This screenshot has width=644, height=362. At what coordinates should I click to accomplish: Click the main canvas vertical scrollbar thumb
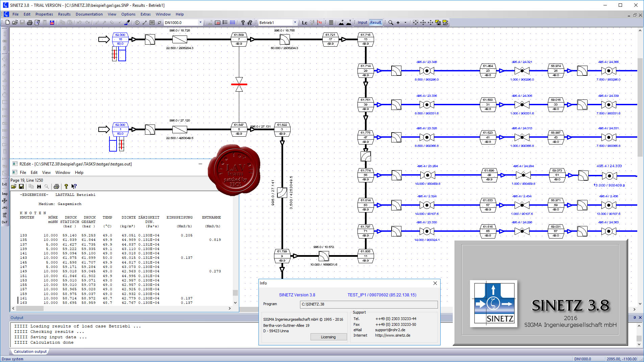(640, 107)
